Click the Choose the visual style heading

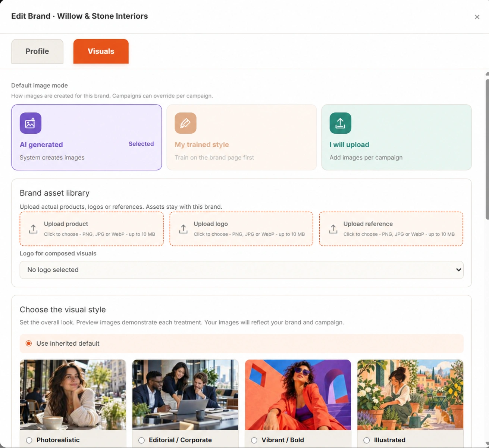[x=63, y=309]
